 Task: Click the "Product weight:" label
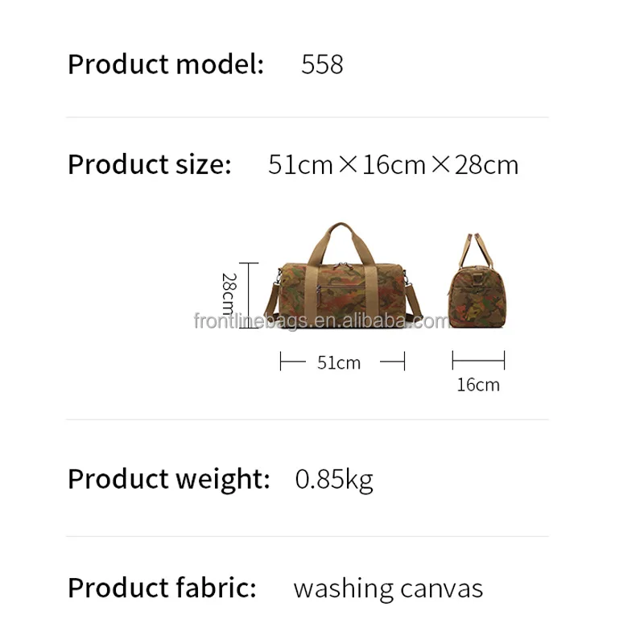(169, 479)
